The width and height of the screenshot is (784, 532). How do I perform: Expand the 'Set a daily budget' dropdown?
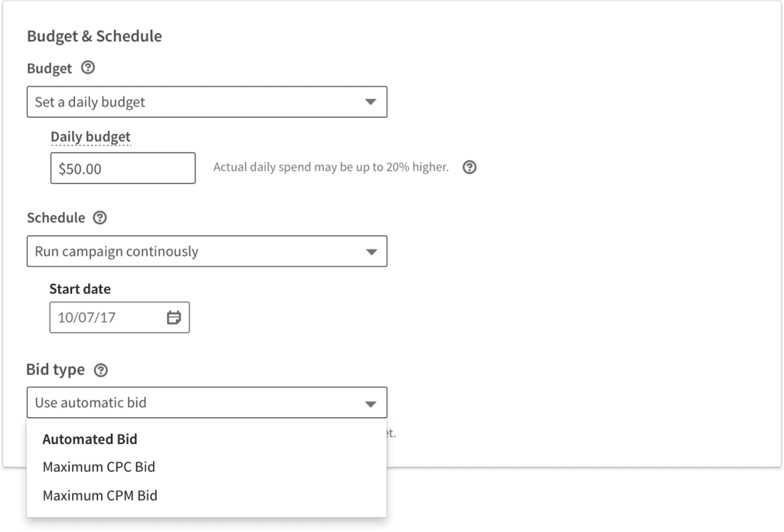pos(207,102)
